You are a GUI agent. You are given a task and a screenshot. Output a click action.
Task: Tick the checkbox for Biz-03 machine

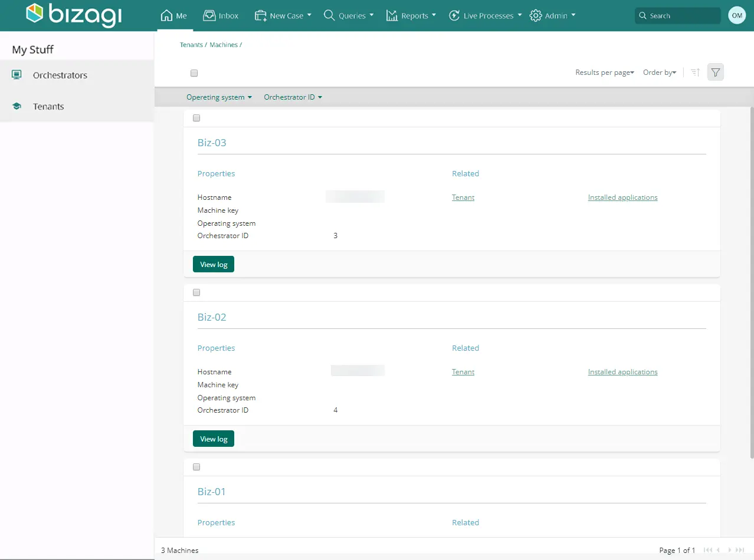click(196, 118)
